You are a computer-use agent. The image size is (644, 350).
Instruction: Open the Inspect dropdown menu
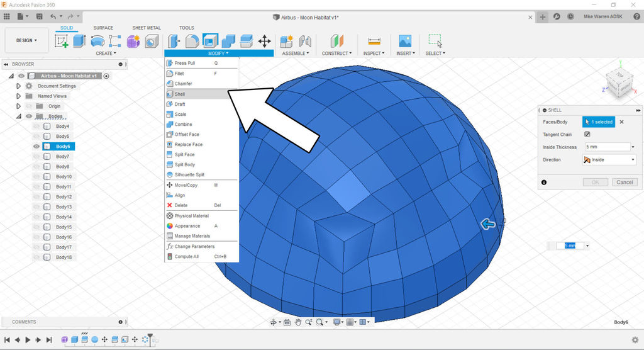(x=374, y=54)
